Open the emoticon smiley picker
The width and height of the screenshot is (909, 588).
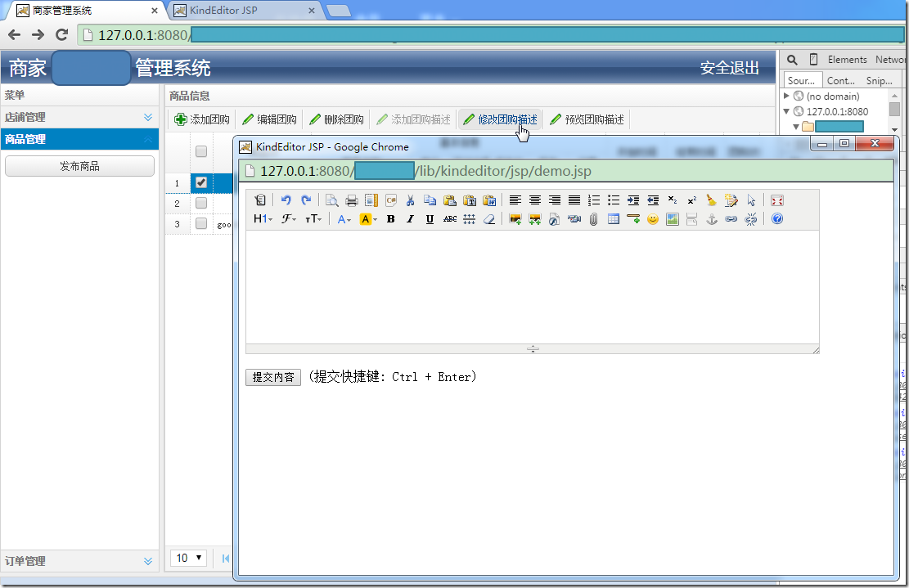(x=653, y=219)
